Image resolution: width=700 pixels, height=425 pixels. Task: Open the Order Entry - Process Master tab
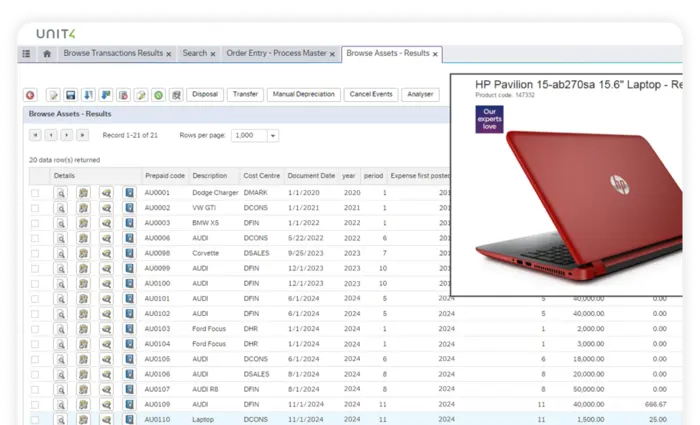coord(275,54)
